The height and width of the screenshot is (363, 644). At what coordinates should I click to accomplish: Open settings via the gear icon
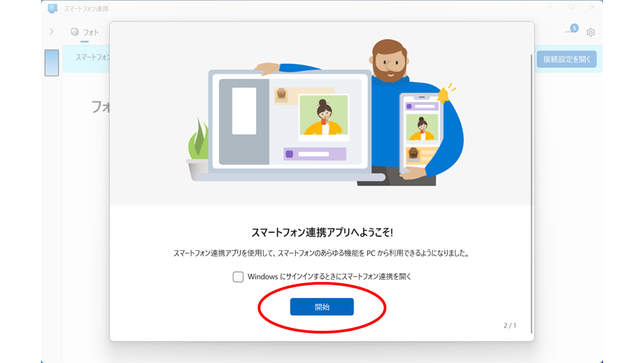pos(590,32)
